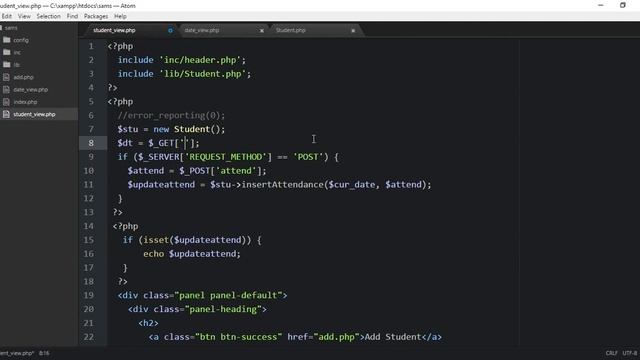Minimize the Atom window
The width and height of the screenshot is (640, 360).
[x=600, y=5]
